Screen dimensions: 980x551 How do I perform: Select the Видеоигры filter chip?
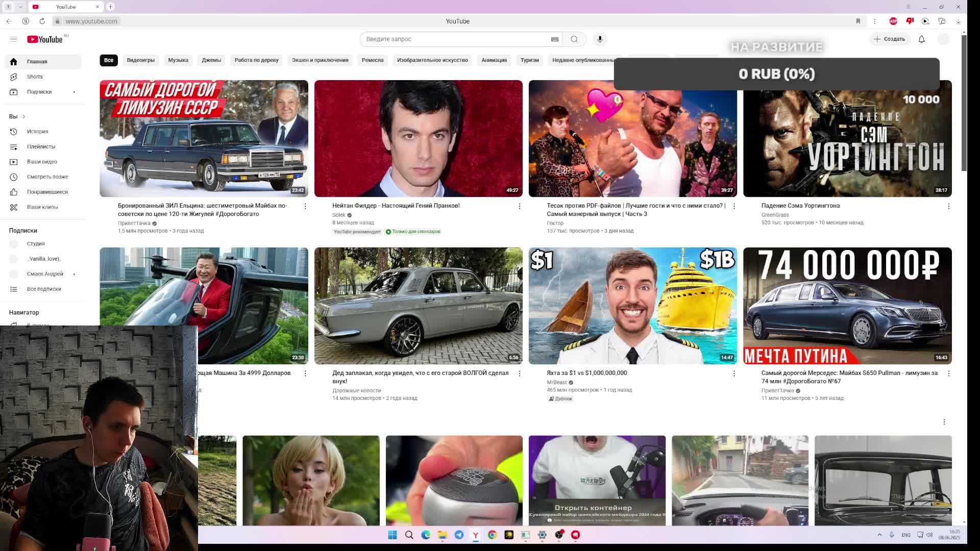[x=140, y=60]
